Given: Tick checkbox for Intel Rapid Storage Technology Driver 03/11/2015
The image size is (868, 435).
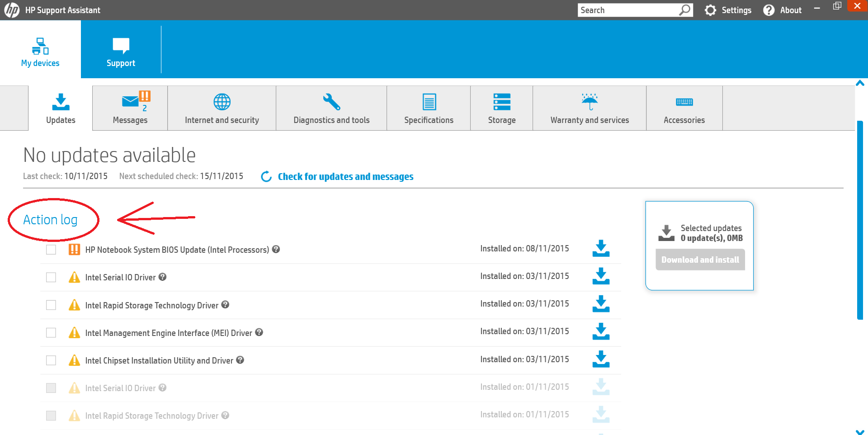Looking at the screenshot, I should click(51, 305).
